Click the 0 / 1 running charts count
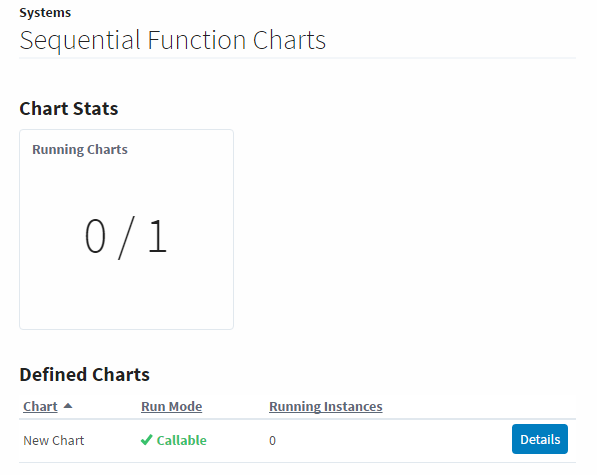Screen dimensions: 597x475 tap(126, 237)
